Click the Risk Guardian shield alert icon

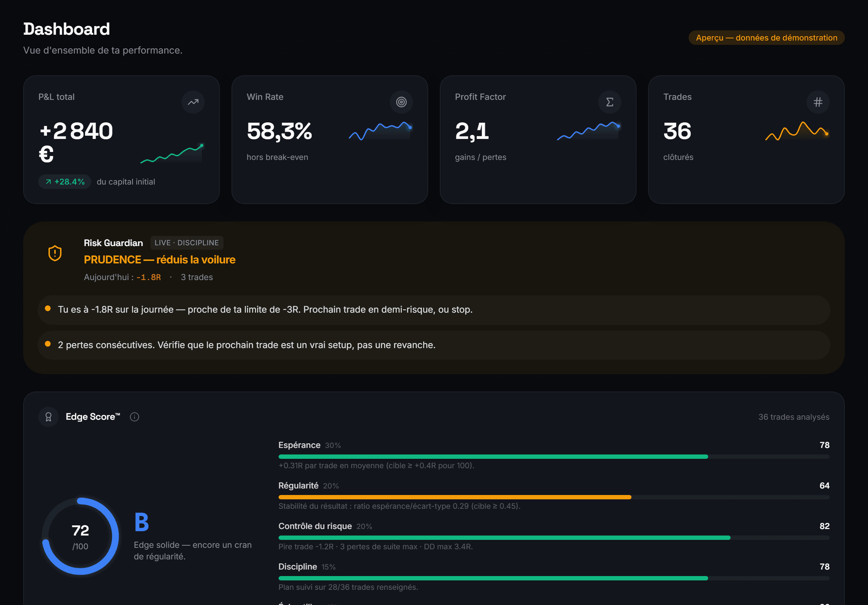55,253
